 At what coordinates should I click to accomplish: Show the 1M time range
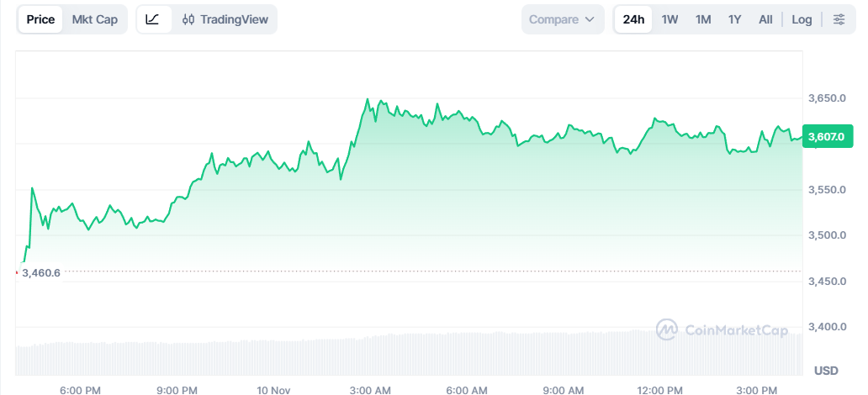[703, 19]
